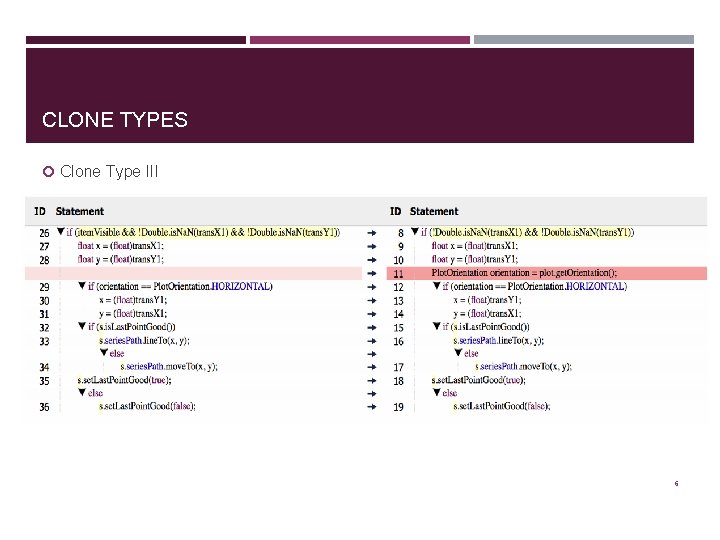Collapse the else triangle above row 19
Image resolution: width=720 pixels, height=540 pixels.
point(437,393)
